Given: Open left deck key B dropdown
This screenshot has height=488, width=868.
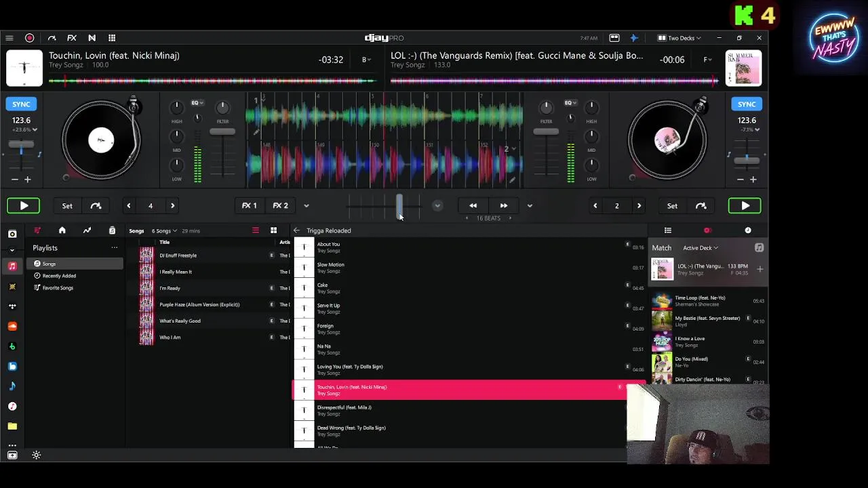Looking at the screenshot, I should coord(367,60).
